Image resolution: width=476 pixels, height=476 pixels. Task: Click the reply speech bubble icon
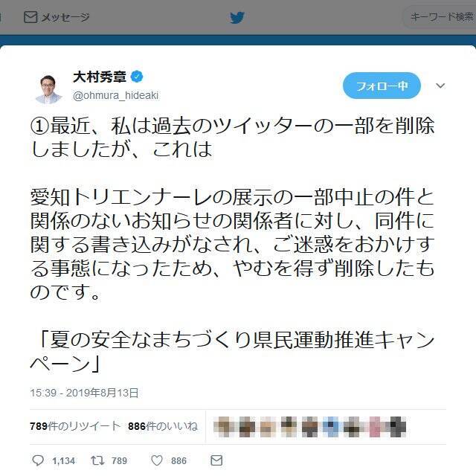[38, 460]
